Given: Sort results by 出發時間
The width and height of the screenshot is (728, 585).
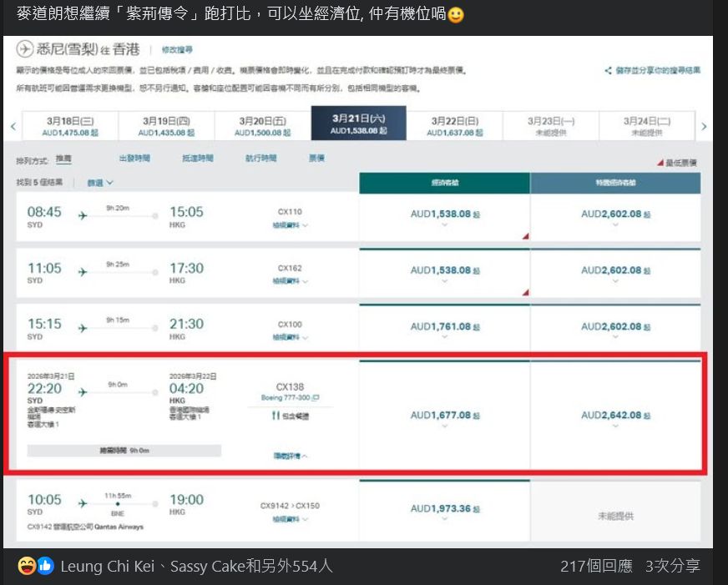Looking at the screenshot, I should click(134, 158).
